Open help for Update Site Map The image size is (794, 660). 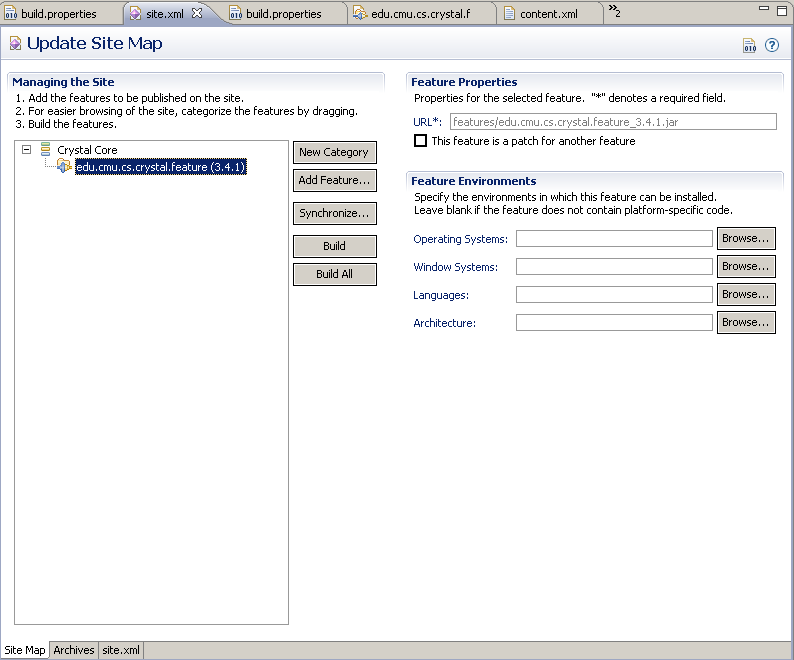[772, 45]
